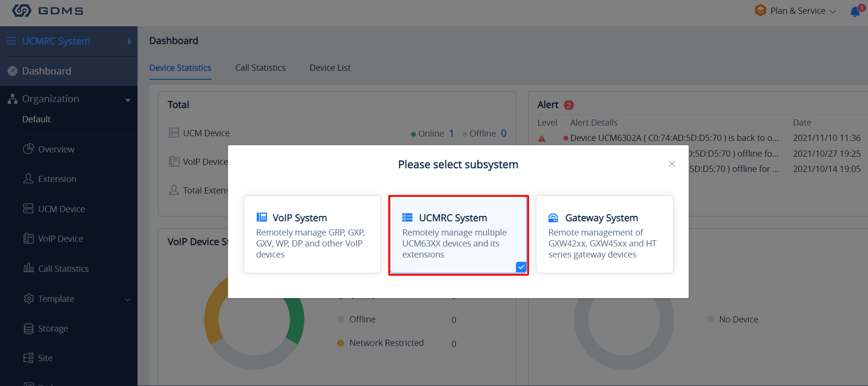868x386 pixels.
Task: Toggle the UCMRC System selected checkmark
Action: (521, 267)
